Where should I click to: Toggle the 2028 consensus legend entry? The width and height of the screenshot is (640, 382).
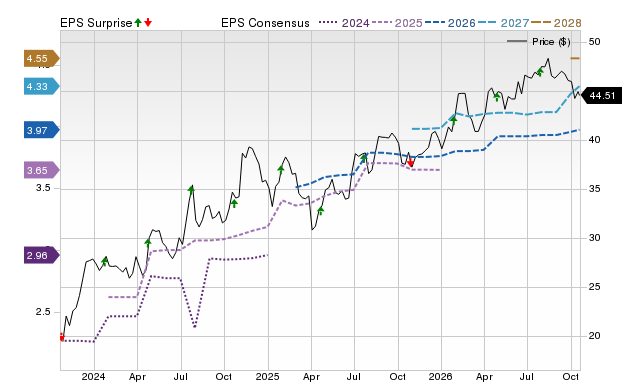(x=556, y=23)
